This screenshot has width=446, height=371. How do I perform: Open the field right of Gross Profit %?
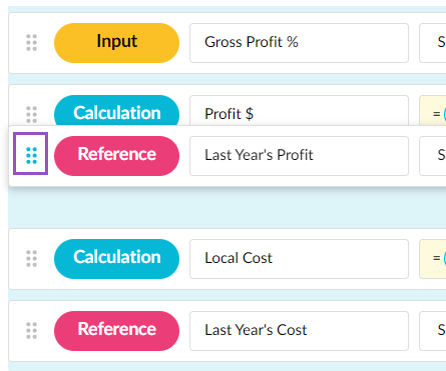(433, 43)
